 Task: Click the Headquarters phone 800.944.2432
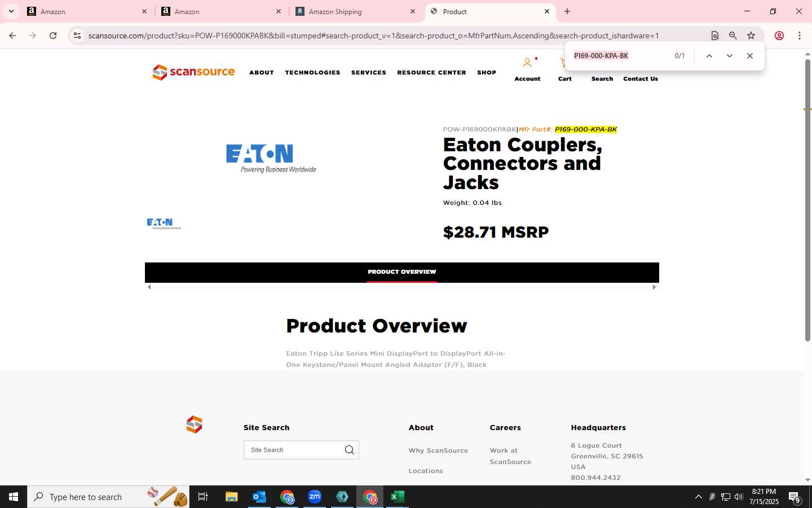pyautogui.click(x=595, y=478)
